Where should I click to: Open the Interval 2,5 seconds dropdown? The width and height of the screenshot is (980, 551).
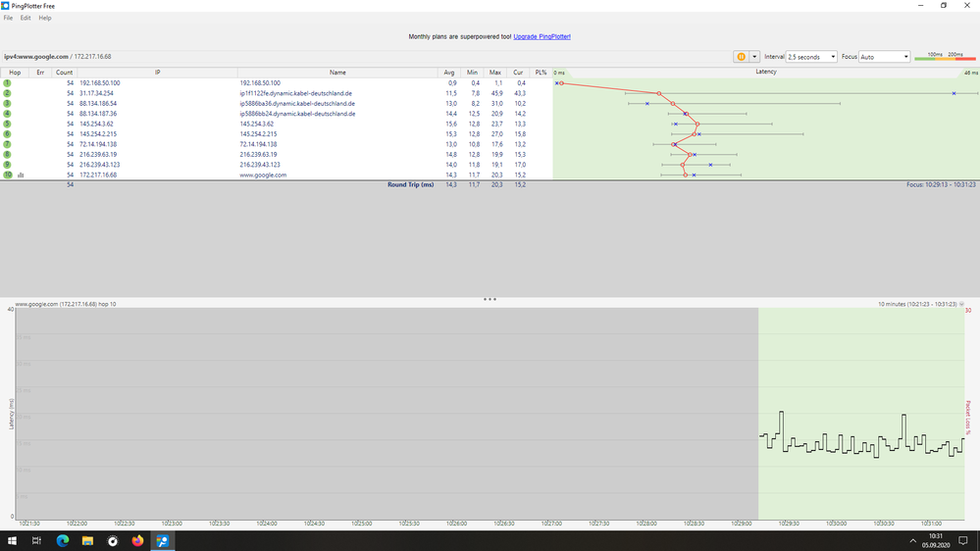click(x=811, y=57)
